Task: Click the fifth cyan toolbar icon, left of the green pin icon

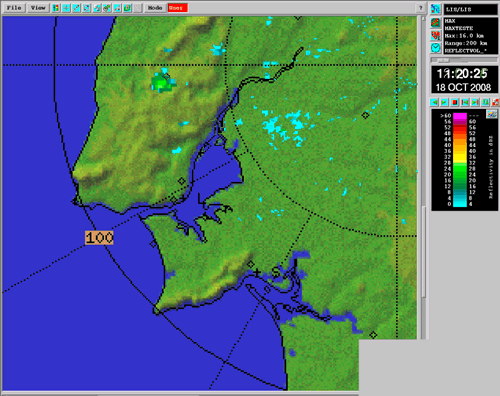Action: tap(97, 8)
